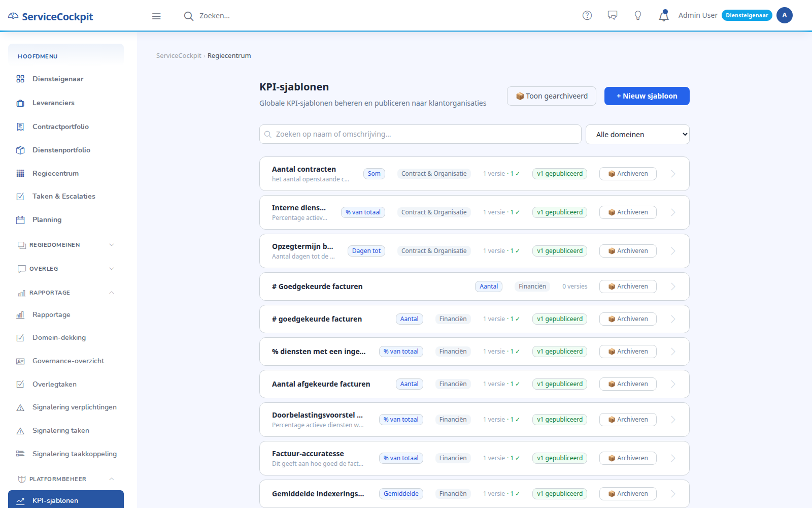This screenshot has width=812, height=508.
Task: Click the Taken & Escalaties checkbox icon
Action: pos(20,197)
